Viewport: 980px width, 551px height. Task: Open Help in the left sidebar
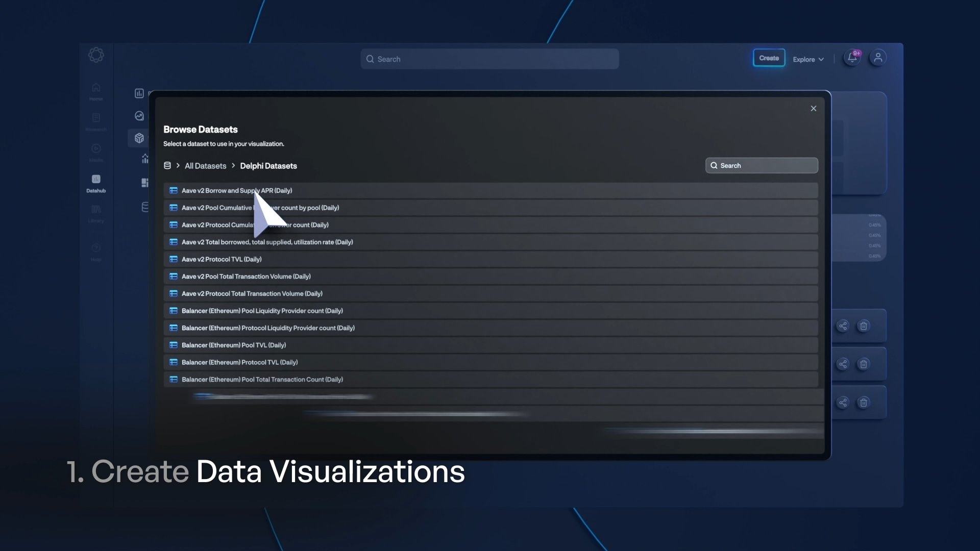click(x=96, y=253)
